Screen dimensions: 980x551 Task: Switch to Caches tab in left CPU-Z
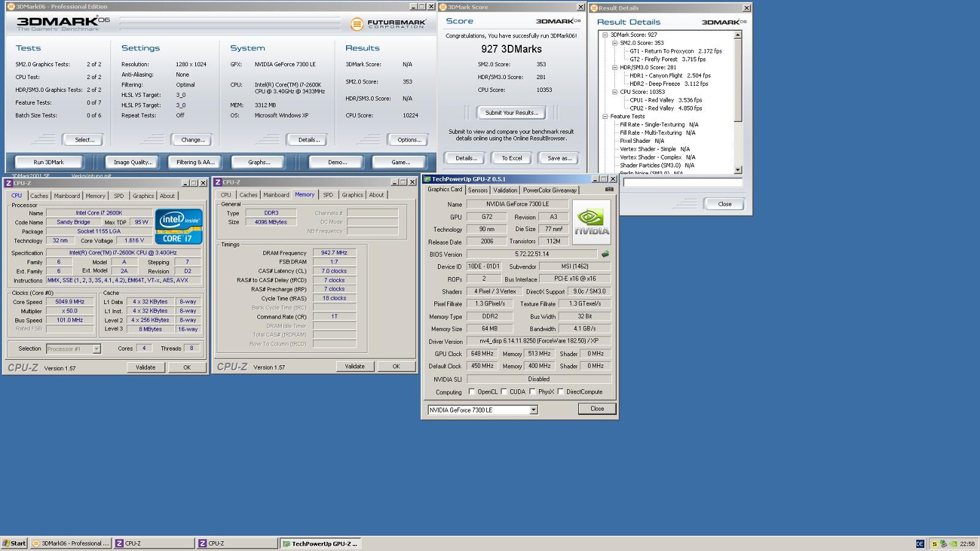coord(39,196)
